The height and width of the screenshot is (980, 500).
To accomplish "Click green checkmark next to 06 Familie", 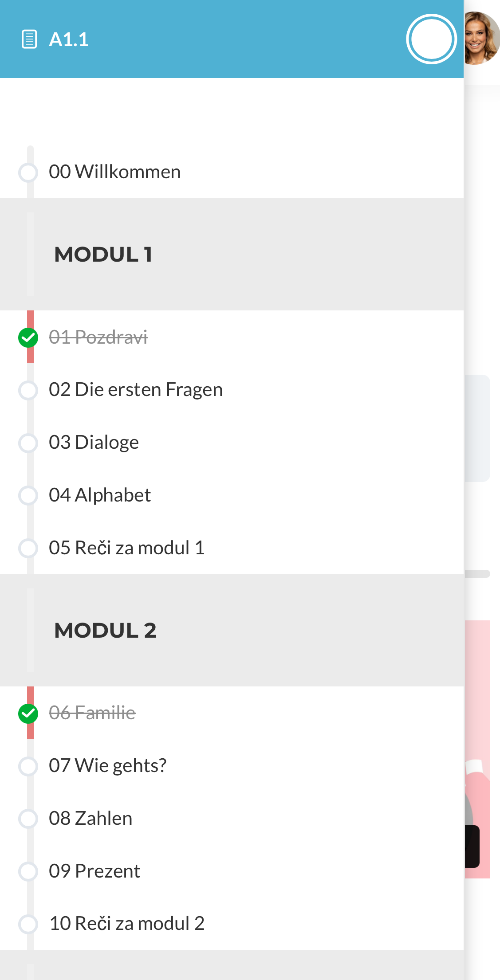I will 28,713.
